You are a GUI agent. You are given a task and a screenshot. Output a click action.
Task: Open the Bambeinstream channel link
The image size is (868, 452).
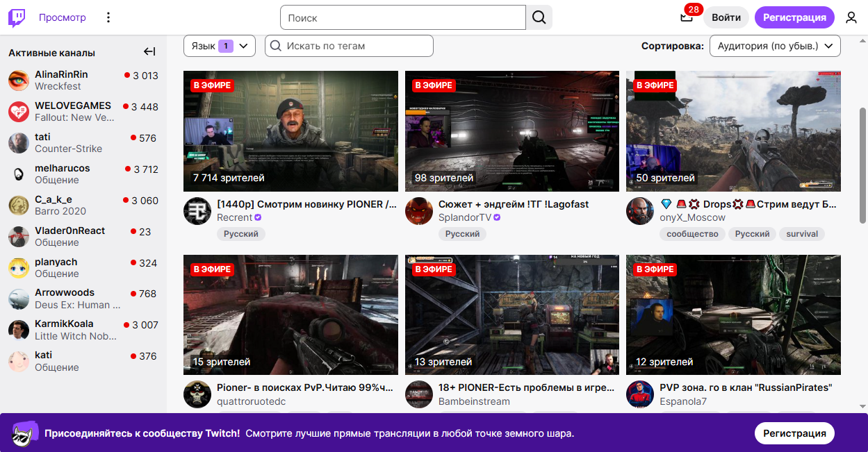(x=474, y=401)
